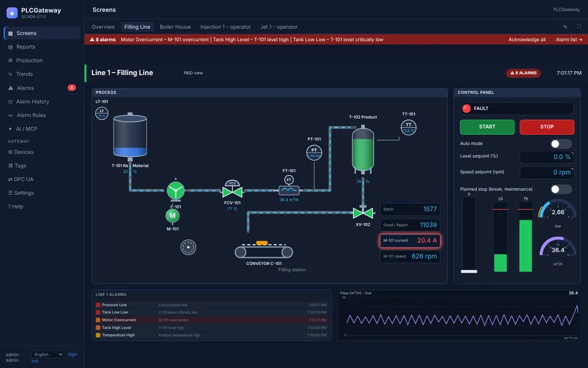Click the PLCGateway logo icon
Viewport: 588px width, 368px height.
coord(12,13)
